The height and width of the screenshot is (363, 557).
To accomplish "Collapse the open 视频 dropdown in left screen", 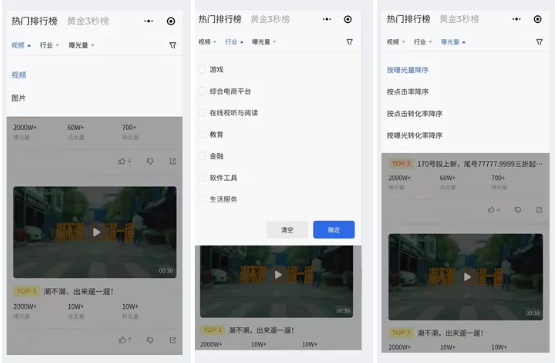I will [21, 45].
